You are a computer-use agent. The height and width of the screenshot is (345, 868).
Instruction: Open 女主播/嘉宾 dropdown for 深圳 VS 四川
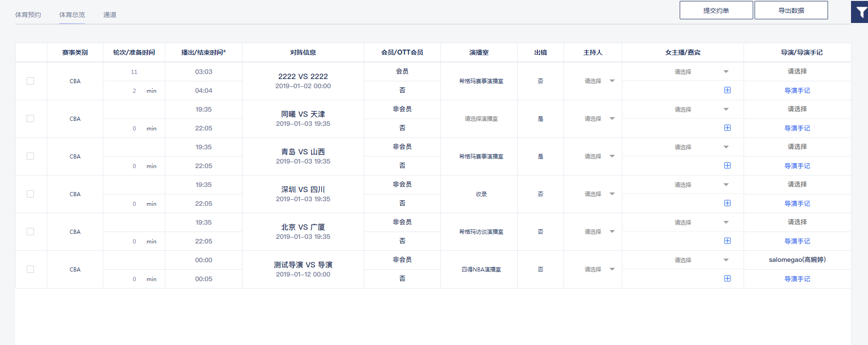tap(701, 185)
